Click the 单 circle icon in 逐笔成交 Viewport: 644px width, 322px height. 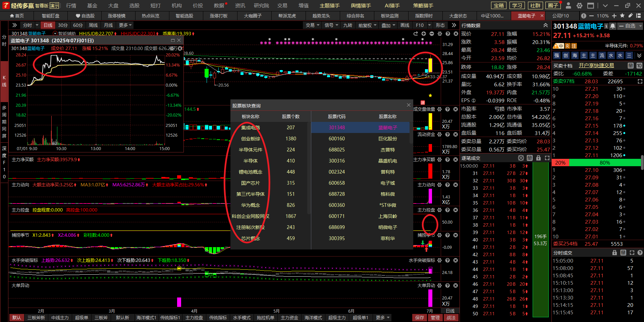[x=521, y=158]
